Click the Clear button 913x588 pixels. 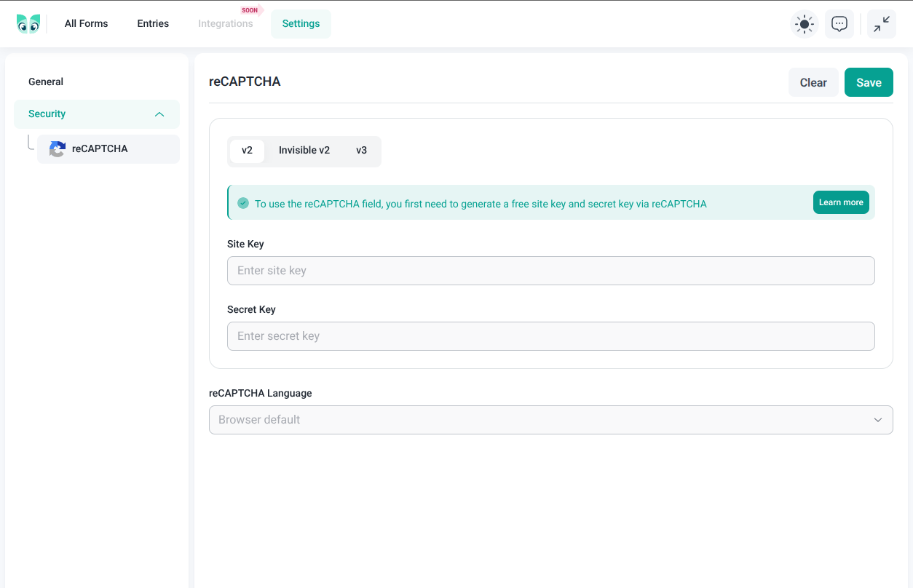pyautogui.click(x=813, y=83)
